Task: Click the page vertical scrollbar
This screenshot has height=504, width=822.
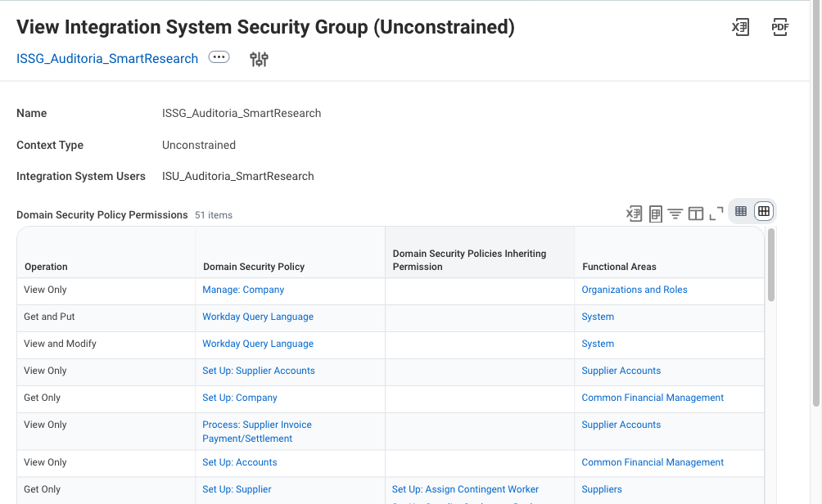Action: 816,205
